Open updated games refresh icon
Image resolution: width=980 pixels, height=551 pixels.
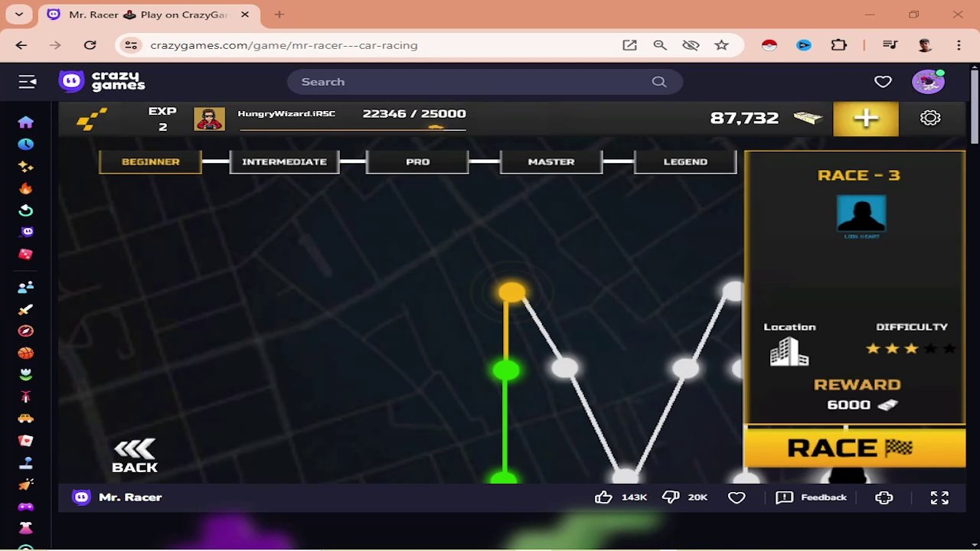pyautogui.click(x=26, y=210)
